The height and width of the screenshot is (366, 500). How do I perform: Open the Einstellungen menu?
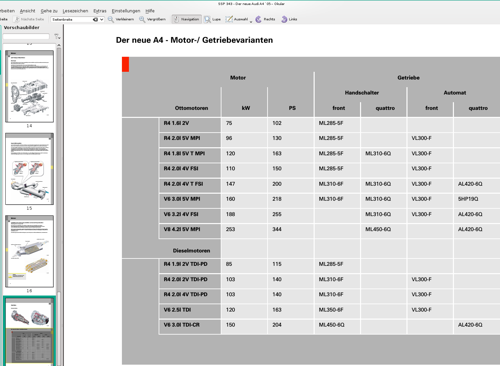click(126, 11)
